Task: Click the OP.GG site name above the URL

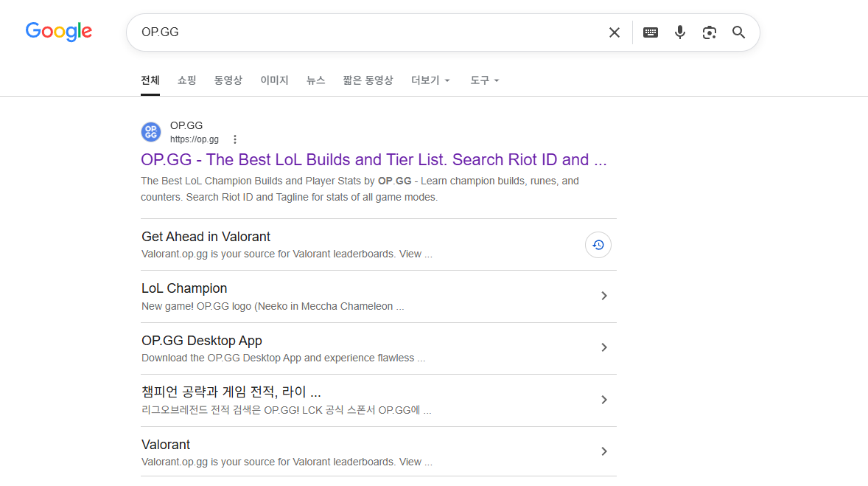Action: coord(186,126)
